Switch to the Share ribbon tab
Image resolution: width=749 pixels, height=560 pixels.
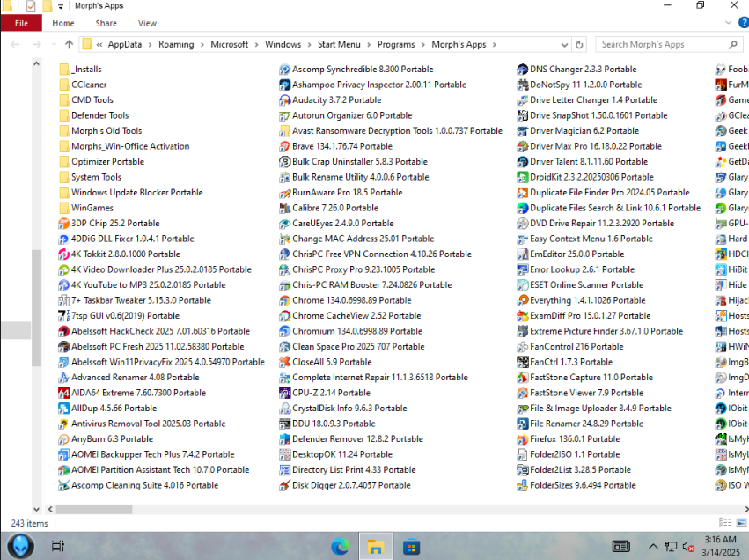click(106, 23)
